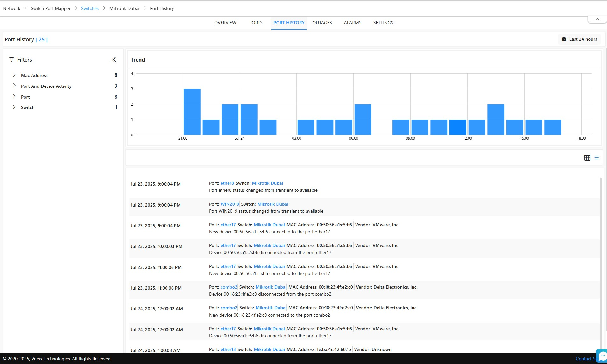
Task: Switch to the Alarms tab
Action: pos(352,23)
